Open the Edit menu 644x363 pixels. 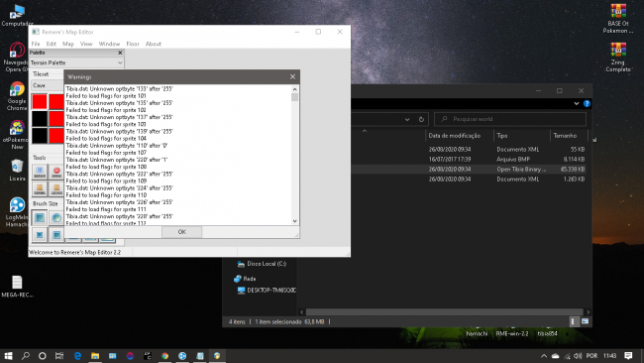pyautogui.click(x=51, y=44)
